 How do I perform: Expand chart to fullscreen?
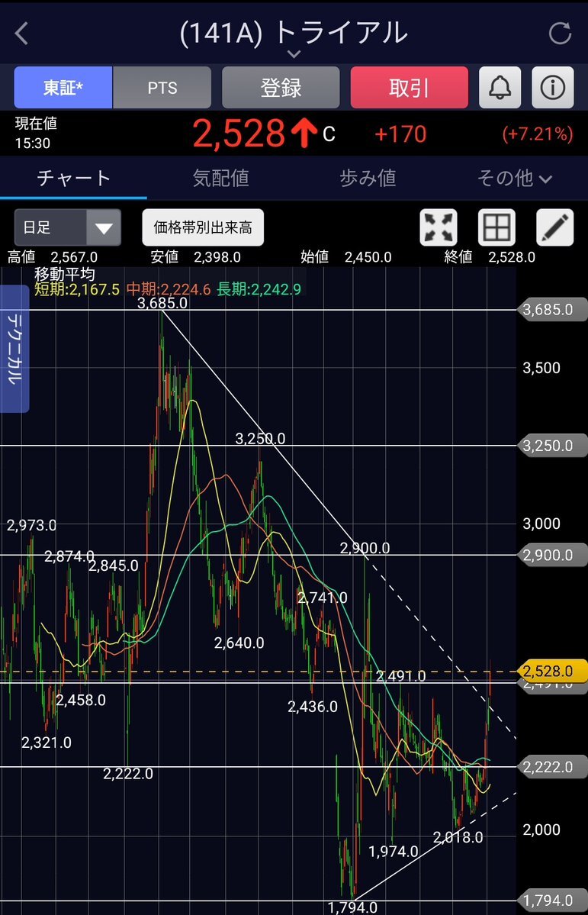coord(439,227)
